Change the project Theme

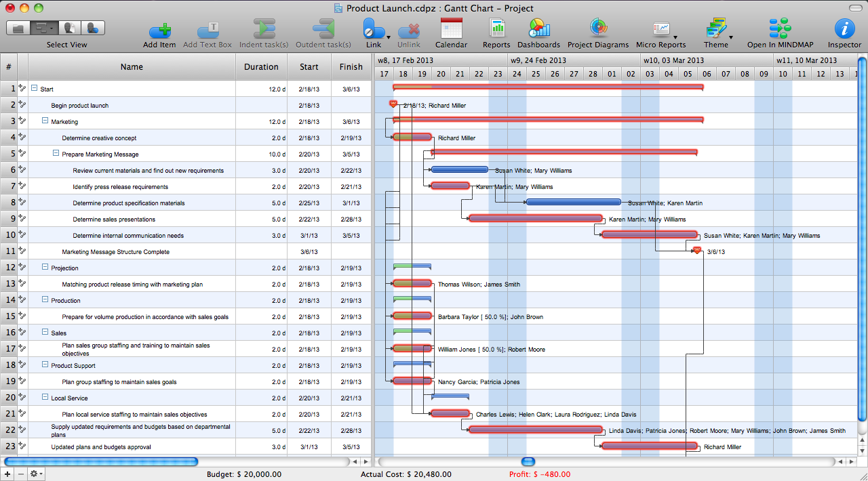717,30
